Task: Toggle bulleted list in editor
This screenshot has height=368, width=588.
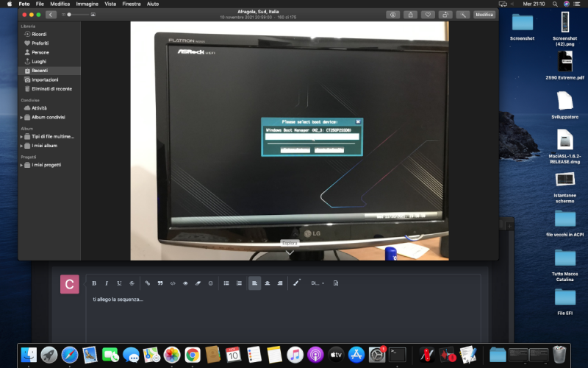Action: 226,283
